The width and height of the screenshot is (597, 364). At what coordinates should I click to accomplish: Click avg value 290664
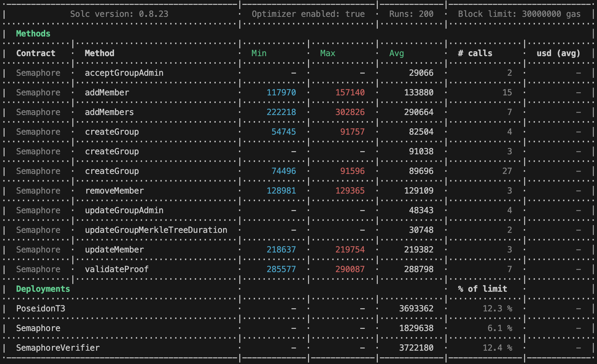[419, 112]
